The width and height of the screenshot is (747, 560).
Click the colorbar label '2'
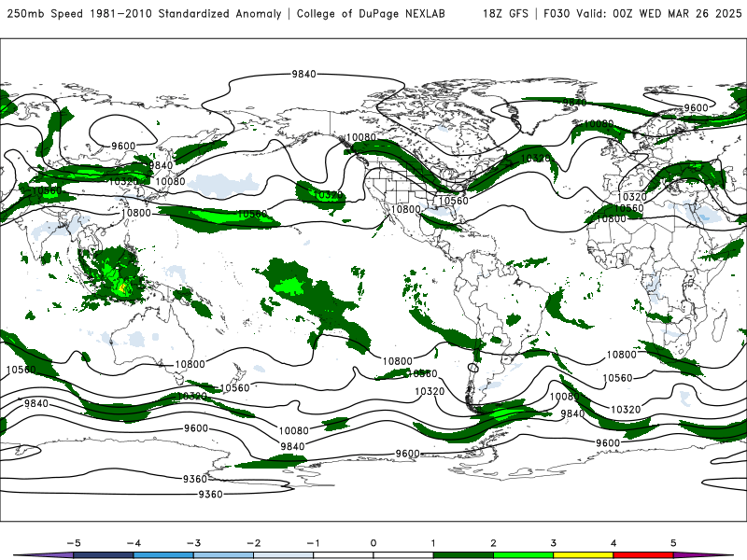coord(494,543)
